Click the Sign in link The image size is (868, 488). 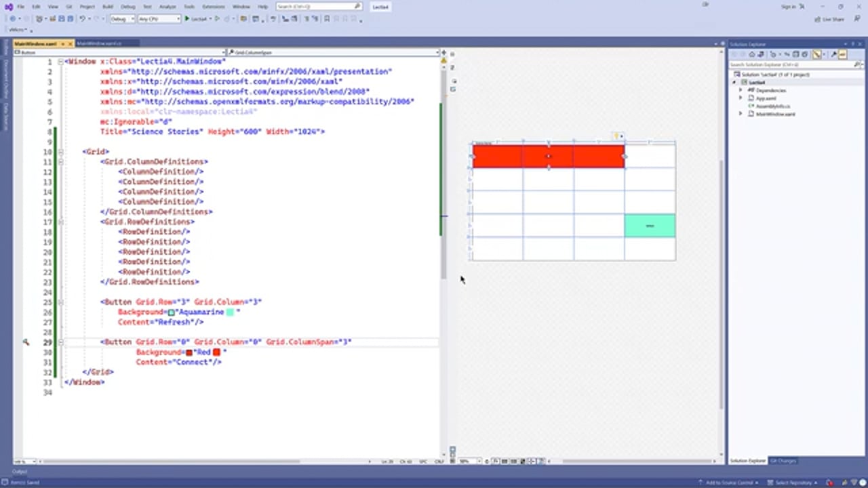coord(788,7)
